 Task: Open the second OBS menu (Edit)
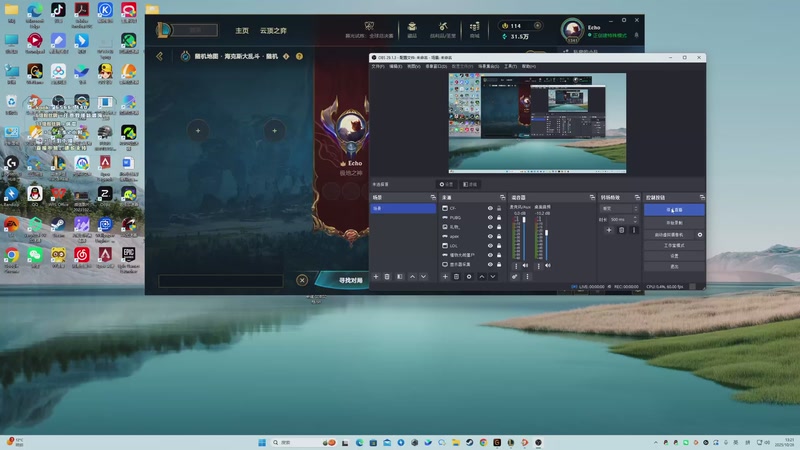tap(396, 66)
